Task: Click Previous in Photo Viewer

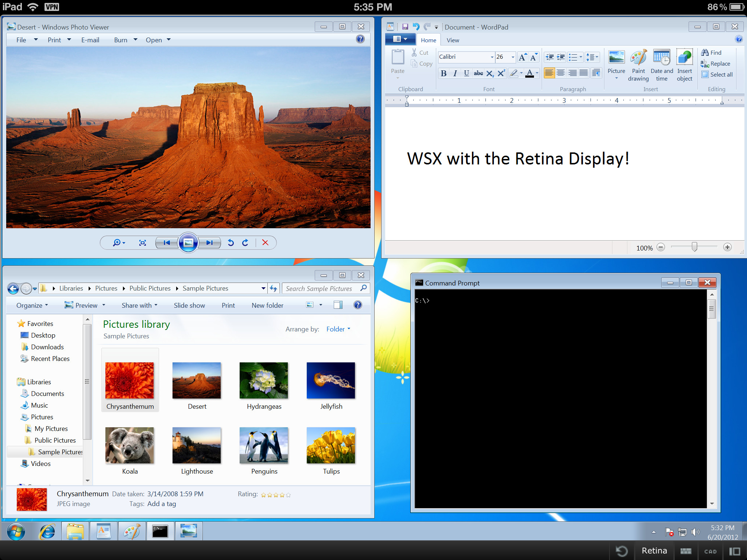Action: click(167, 243)
